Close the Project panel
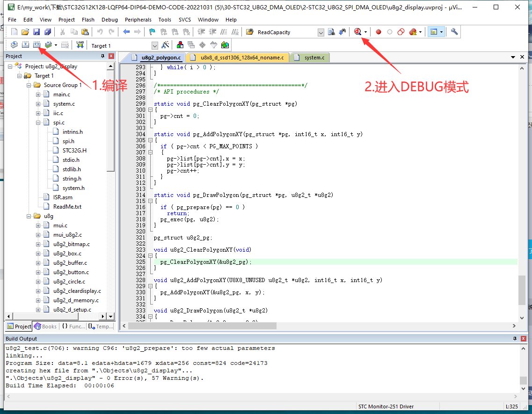This screenshot has width=532, height=414. [x=111, y=56]
